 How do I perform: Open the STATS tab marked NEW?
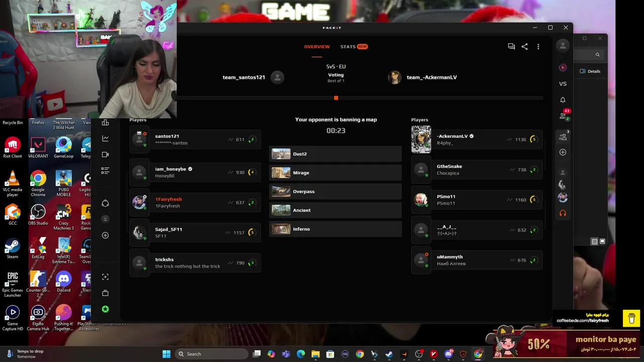pyautogui.click(x=354, y=47)
